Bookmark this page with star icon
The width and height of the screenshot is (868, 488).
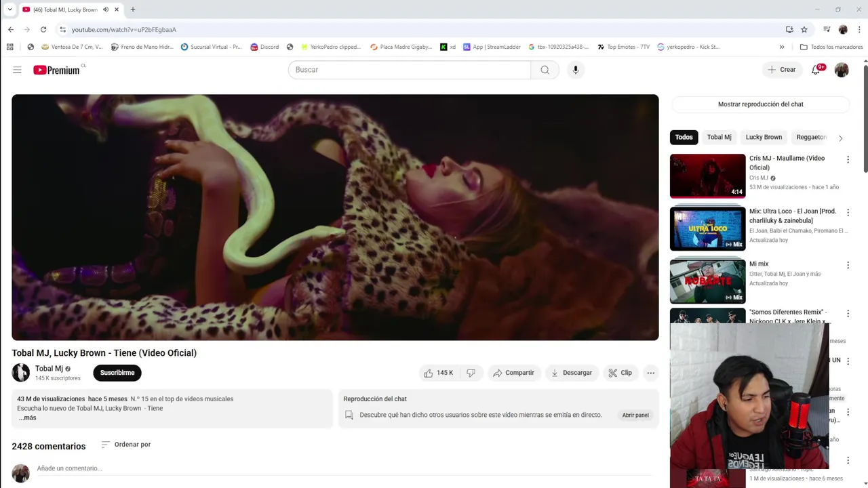pos(804,29)
